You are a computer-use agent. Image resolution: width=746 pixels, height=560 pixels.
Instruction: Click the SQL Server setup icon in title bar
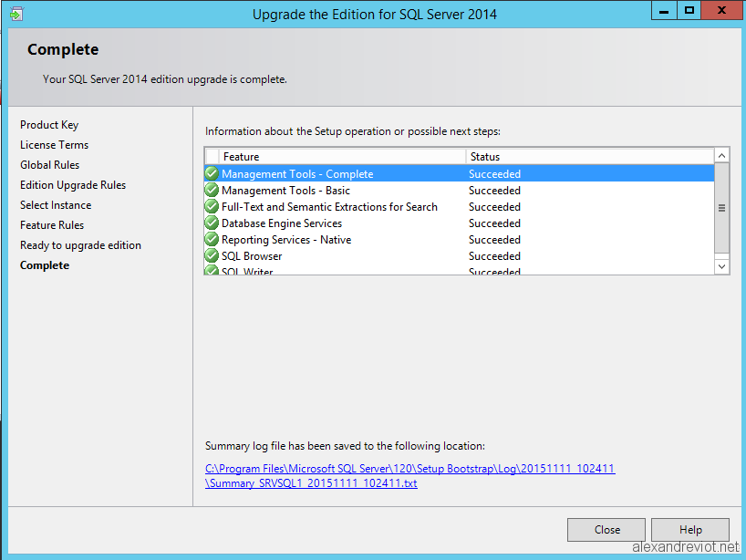tap(16, 14)
